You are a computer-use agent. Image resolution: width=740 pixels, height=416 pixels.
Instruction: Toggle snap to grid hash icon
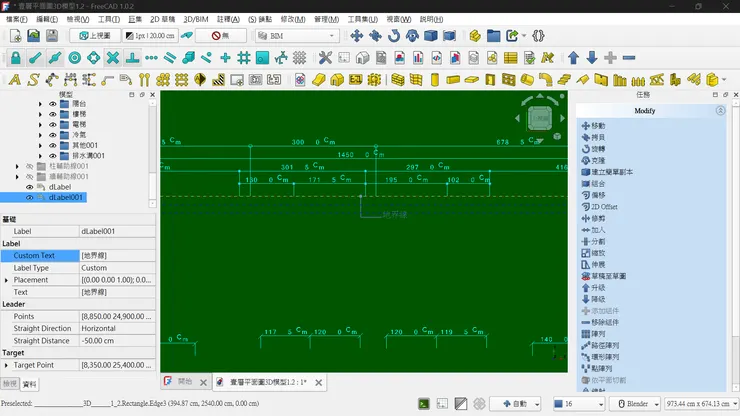coord(244,58)
